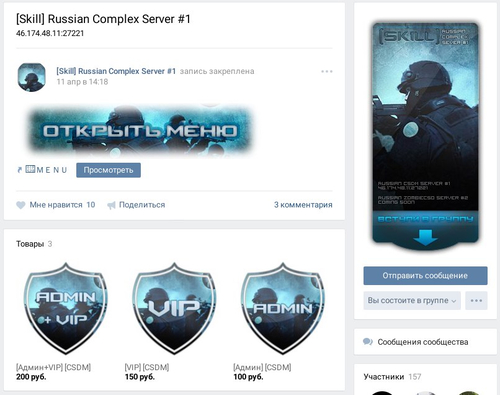Open the Admin+VIP product shield thumbnail
500x395 pixels.
[x=65, y=308]
